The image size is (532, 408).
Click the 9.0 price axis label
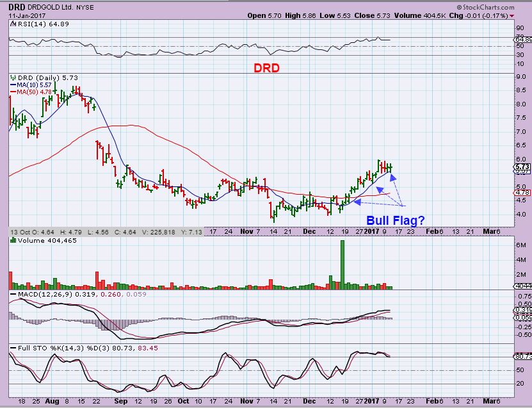(x=521, y=77)
